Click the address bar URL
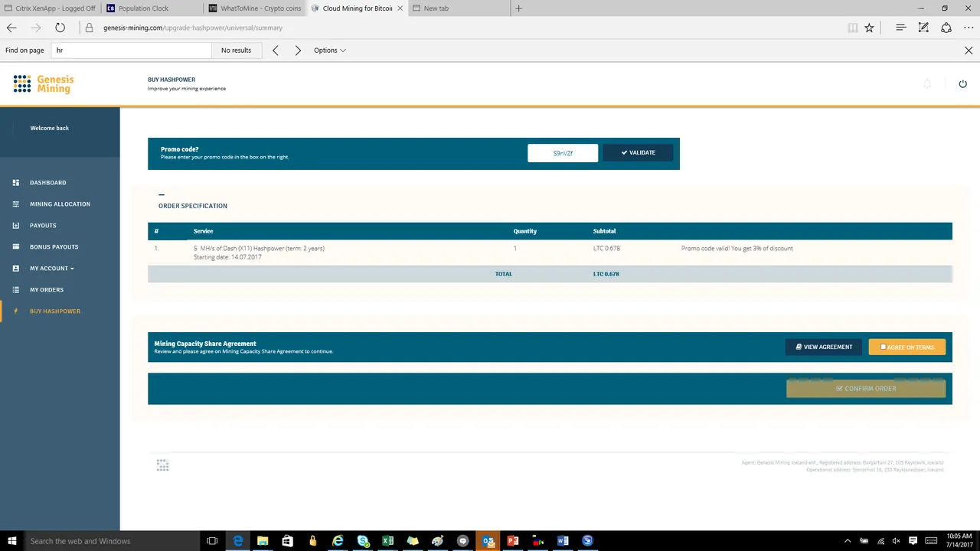This screenshot has height=551, width=980. coord(193,28)
